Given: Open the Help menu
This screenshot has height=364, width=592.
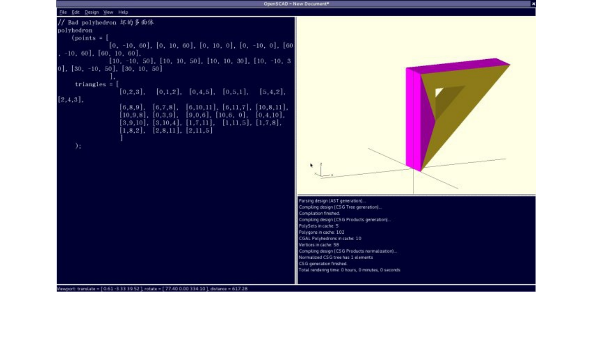Looking at the screenshot, I should pyautogui.click(x=123, y=12).
